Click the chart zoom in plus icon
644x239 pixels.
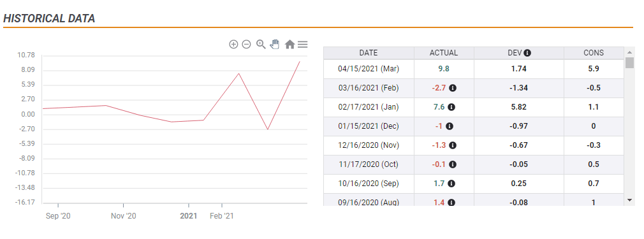pos(233,45)
